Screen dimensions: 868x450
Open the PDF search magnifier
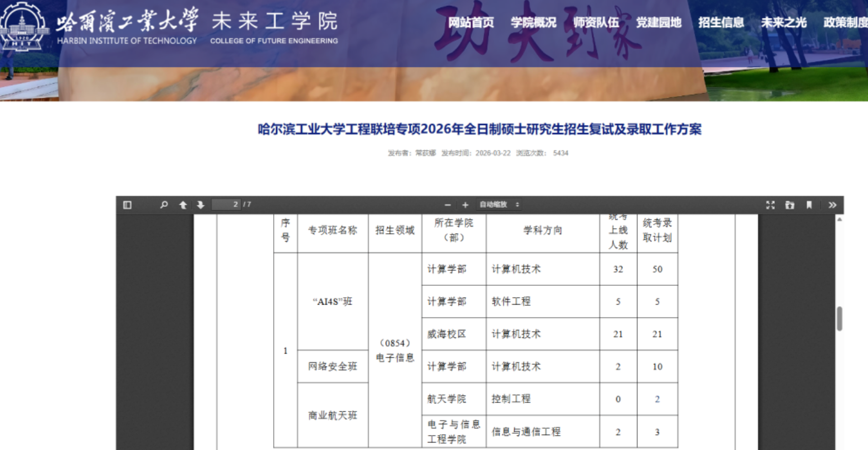[x=164, y=205]
